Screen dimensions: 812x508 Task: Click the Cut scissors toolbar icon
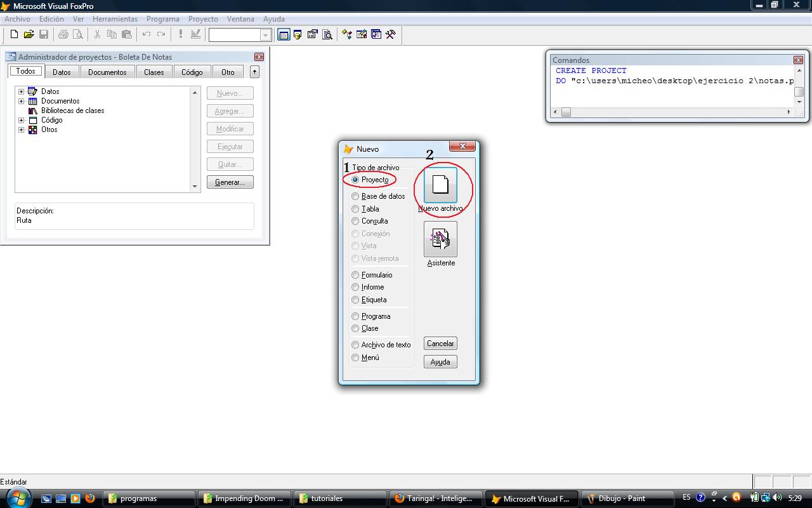point(97,34)
